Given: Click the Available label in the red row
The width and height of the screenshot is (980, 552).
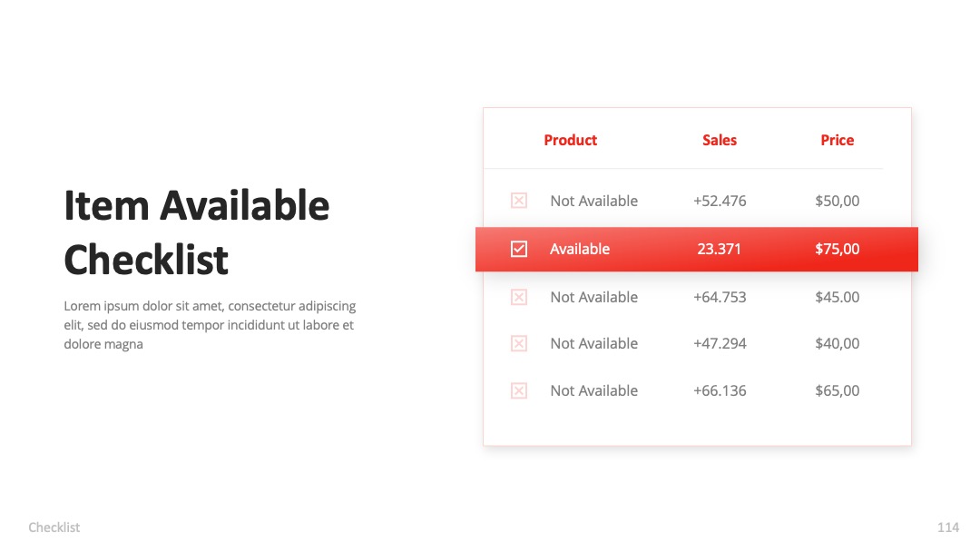Looking at the screenshot, I should (579, 249).
